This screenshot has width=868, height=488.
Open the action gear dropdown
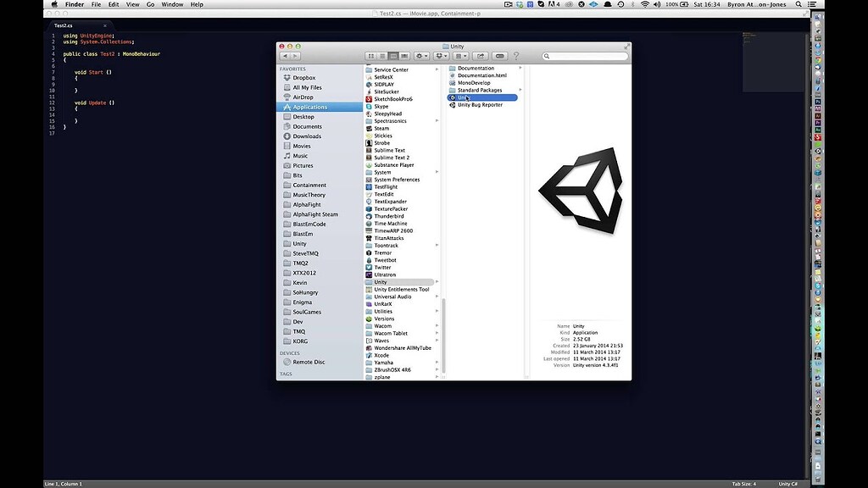(x=420, y=56)
